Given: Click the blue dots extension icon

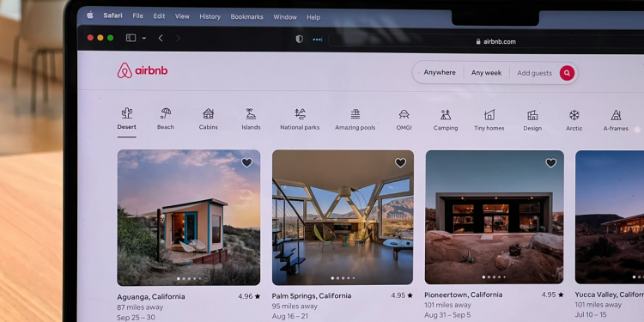Looking at the screenshot, I should [x=318, y=39].
